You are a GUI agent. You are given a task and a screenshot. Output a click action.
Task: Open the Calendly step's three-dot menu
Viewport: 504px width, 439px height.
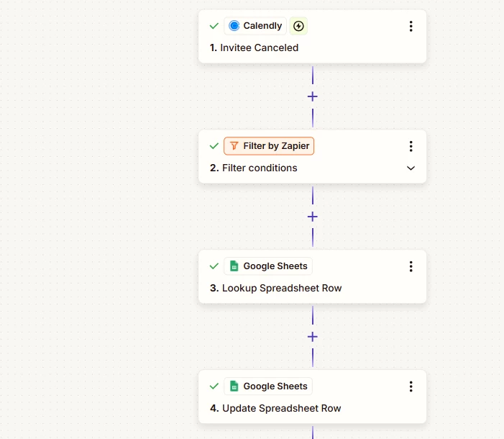coord(411,26)
